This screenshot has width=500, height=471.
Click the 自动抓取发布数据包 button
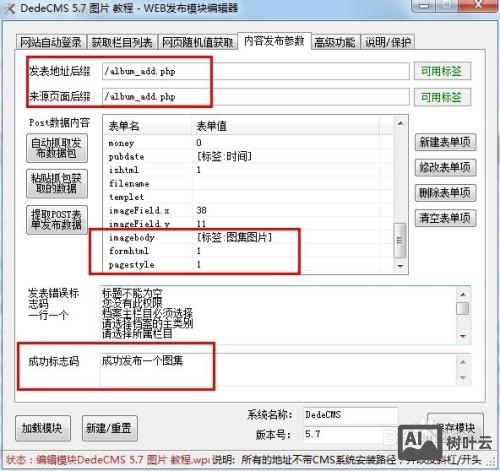(57, 148)
